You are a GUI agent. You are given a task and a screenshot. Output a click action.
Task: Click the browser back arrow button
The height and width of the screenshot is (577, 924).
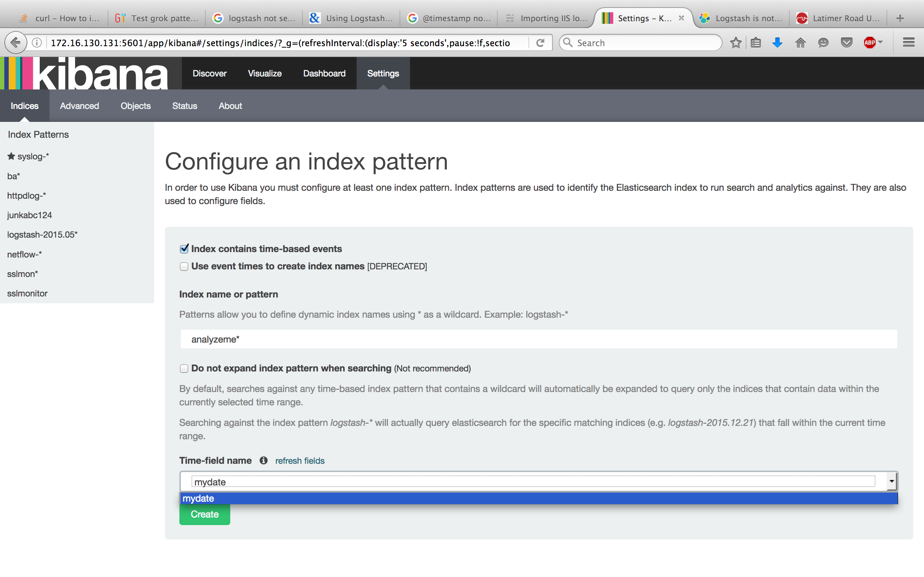point(16,43)
